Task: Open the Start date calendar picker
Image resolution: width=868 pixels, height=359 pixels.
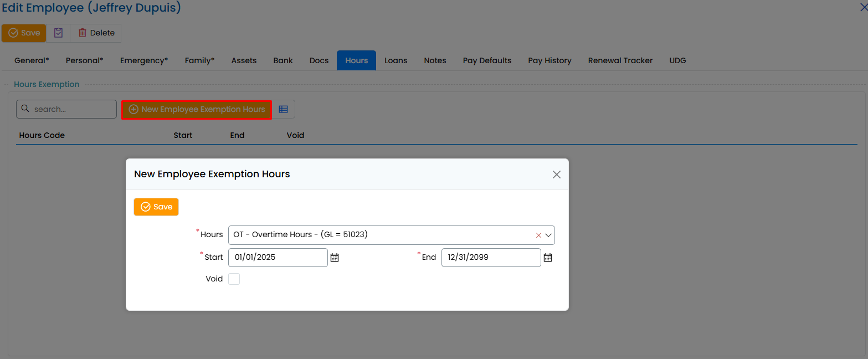Action: click(x=335, y=258)
